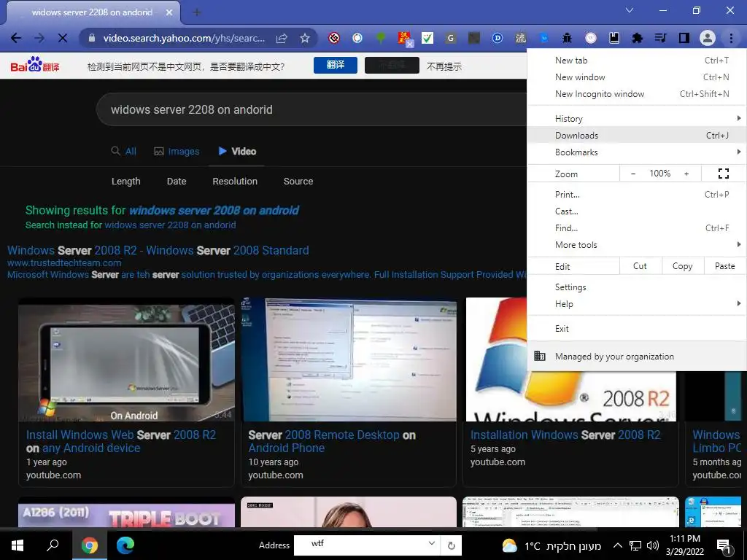Viewport: 747px width, 560px height.
Task: Expand the More tools submenu
Action: [x=636, y=245]
